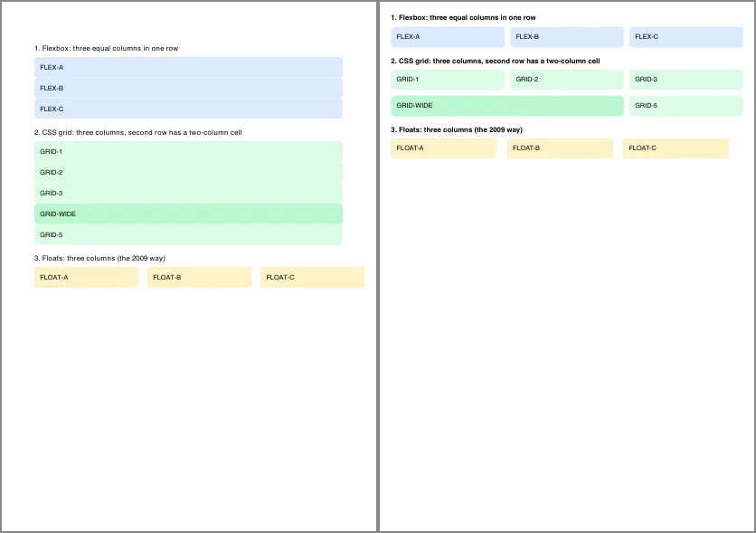The image size is (756, 533).
Task: Click the FLOAT-B box in the right page
Action: (560, 148)
